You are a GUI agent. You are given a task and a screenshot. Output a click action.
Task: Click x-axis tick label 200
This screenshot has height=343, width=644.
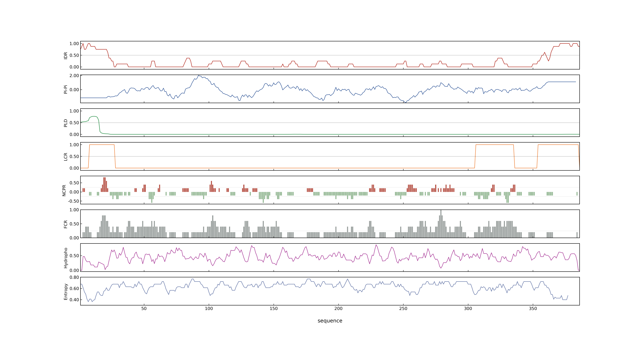pos(338,309)
